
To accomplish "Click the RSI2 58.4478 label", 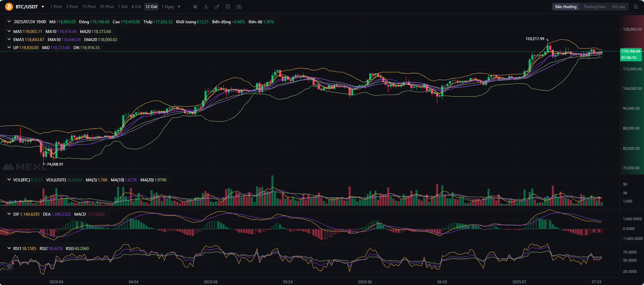I will (51, 248).
